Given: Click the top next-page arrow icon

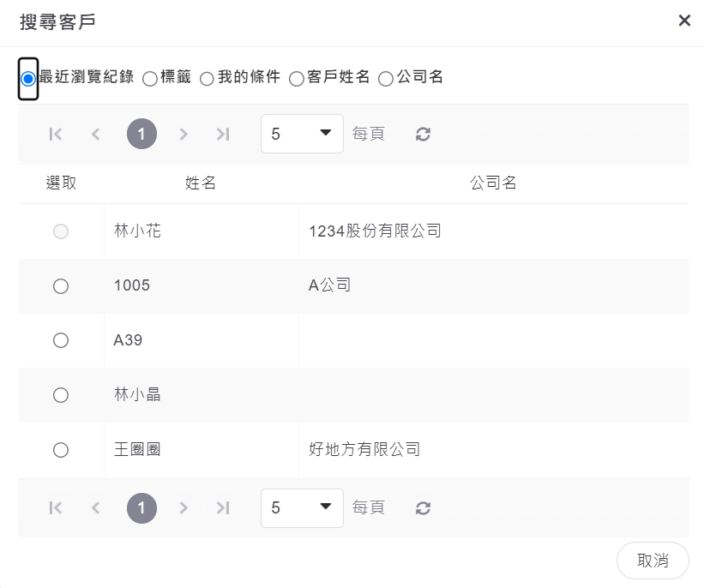Looking at the screenshot, I should pyautogui.click(x=184, y=134).
